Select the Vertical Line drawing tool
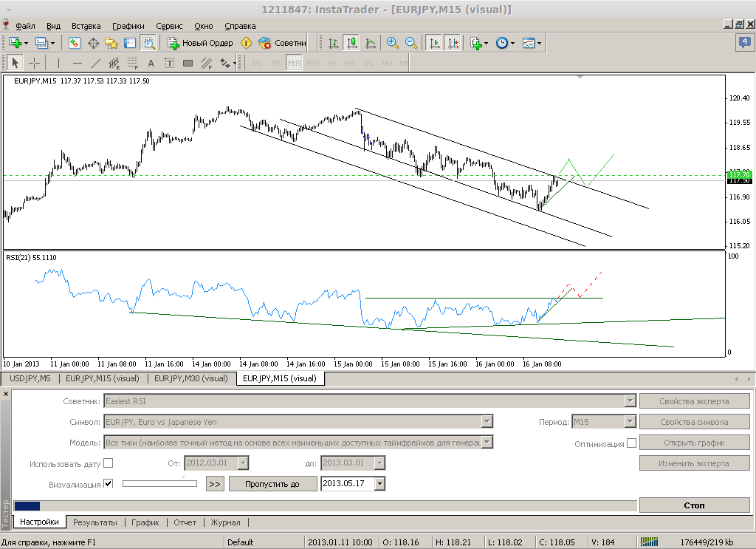 click(x=58, y=63)
